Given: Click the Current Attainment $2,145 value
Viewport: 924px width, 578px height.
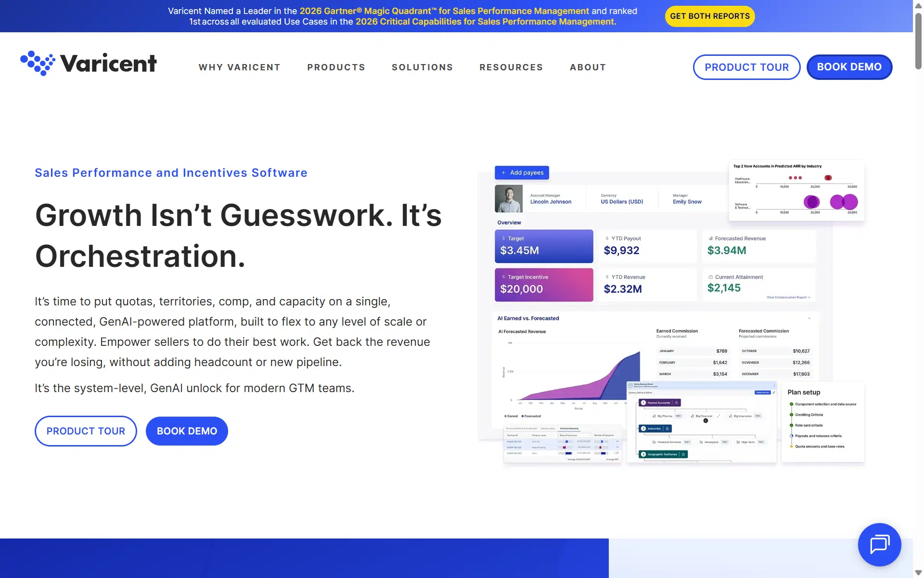Looking at the screenshot, I should [724, 288].
